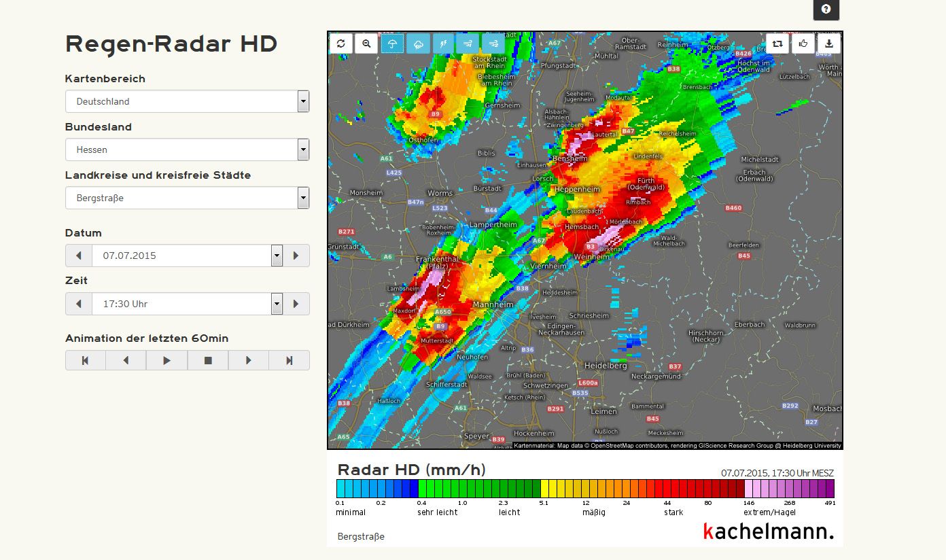Click the Schifferstadt label on the map

point(446,385)
